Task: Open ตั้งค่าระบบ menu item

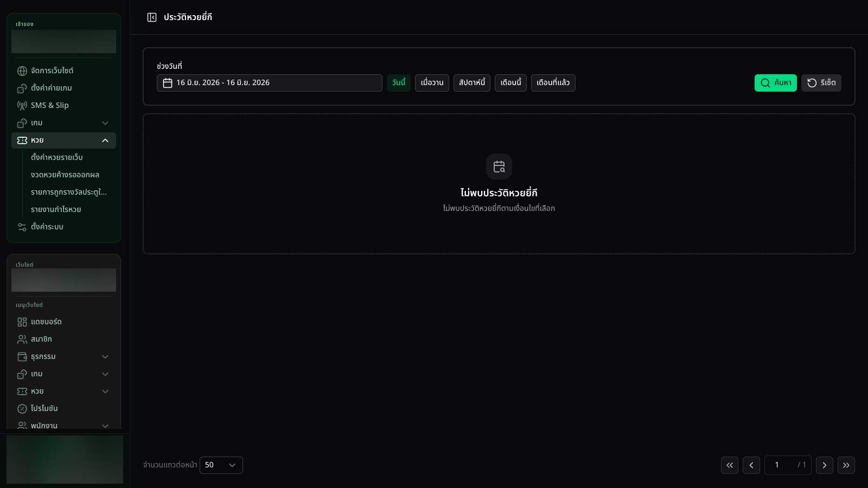Action: [63, 227]
